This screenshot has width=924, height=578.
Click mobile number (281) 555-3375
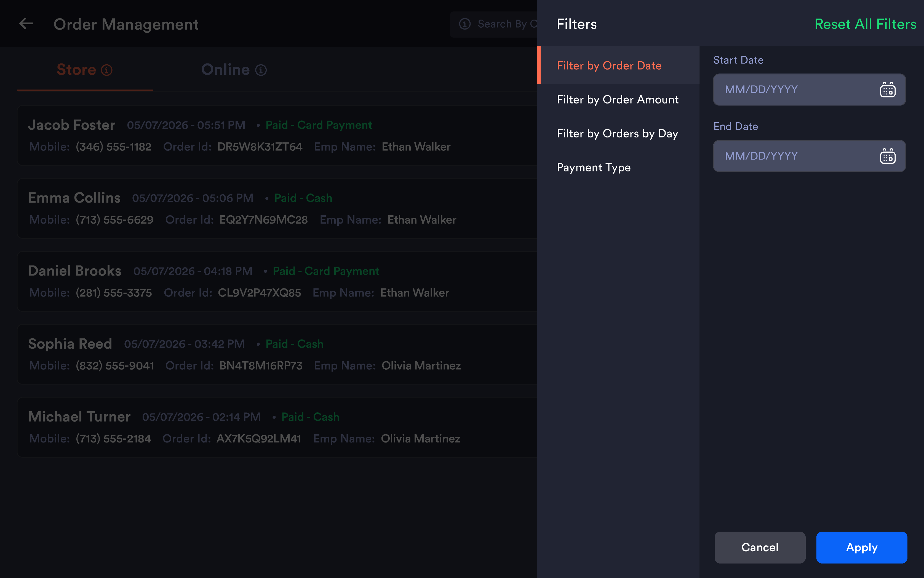[x=114, y=293]
